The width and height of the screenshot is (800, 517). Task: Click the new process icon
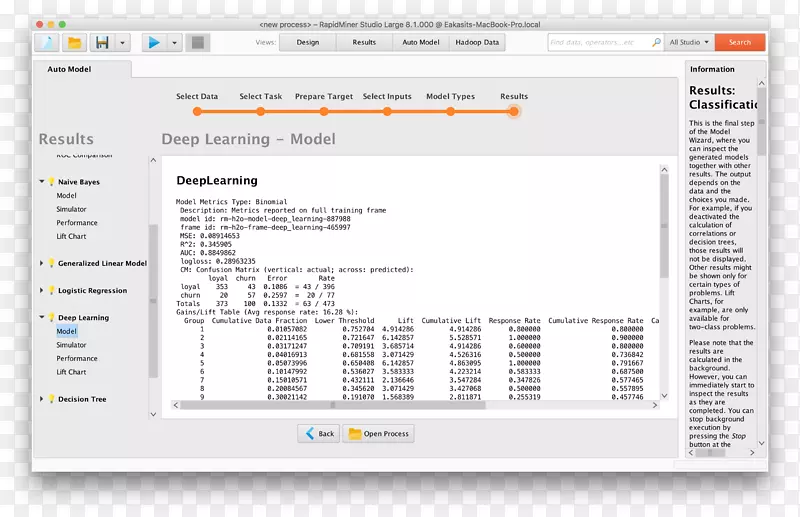(48, 43)
